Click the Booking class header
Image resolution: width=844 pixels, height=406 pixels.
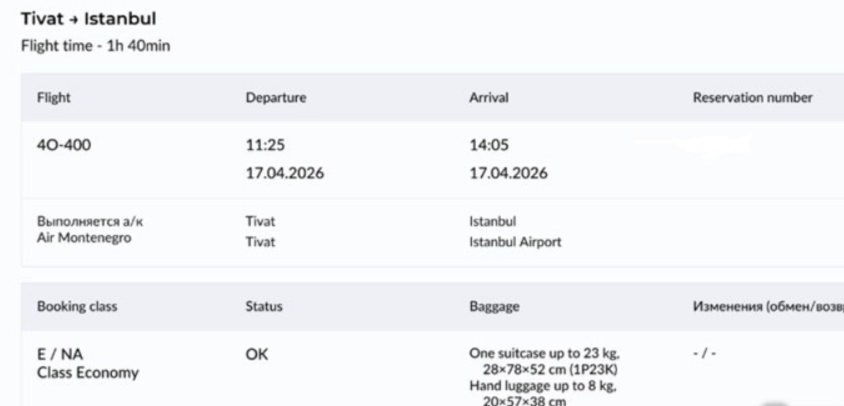tap(77, 306)
